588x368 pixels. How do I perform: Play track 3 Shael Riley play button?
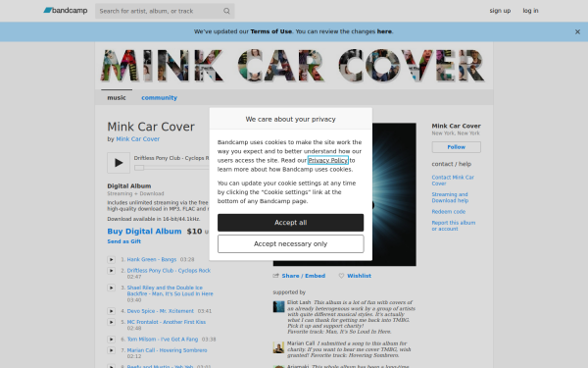tap(112, 288)
